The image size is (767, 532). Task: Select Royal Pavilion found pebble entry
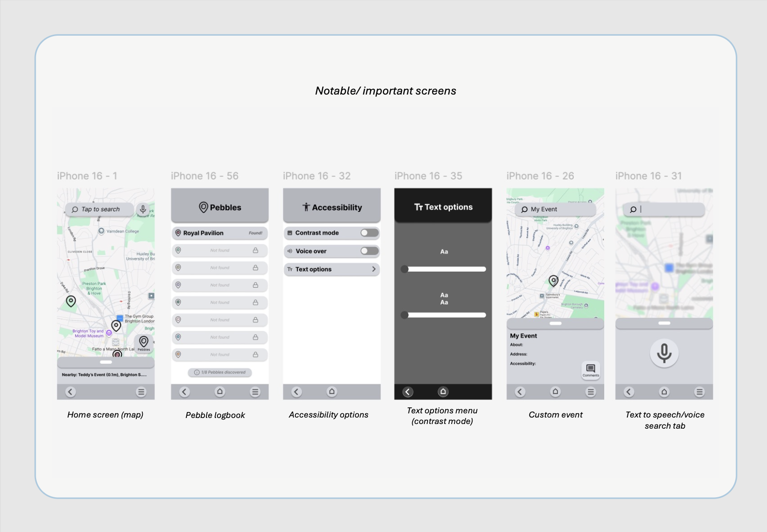220,233
